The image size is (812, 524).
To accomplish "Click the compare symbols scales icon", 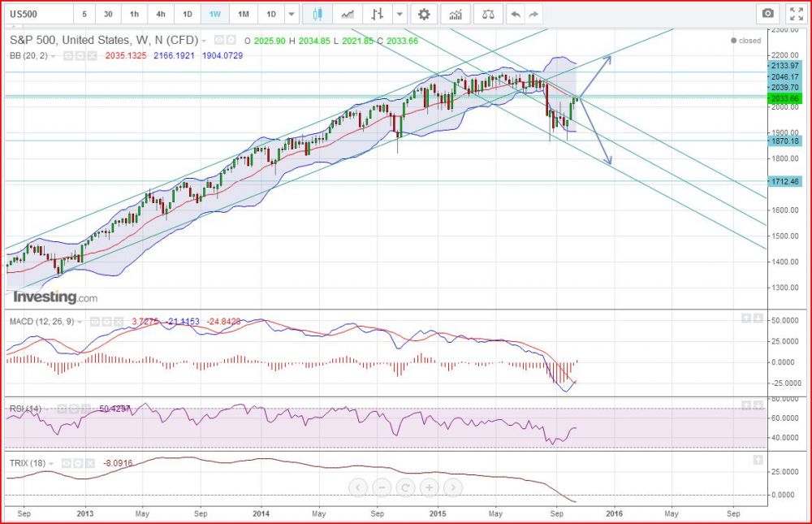I will coord(487,14).
